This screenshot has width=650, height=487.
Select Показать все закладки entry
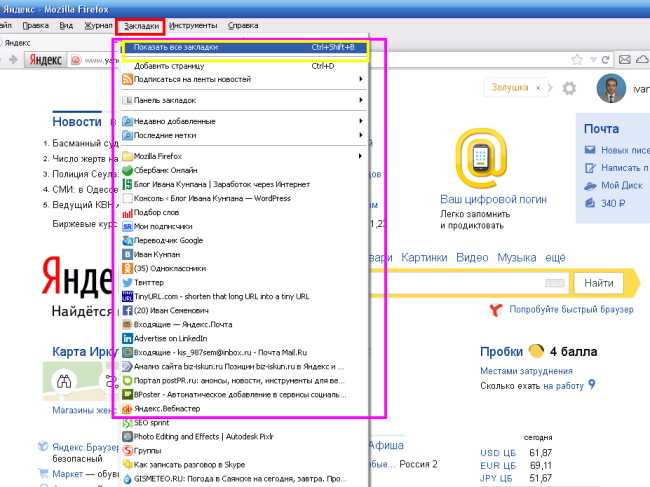click(244, 47)
